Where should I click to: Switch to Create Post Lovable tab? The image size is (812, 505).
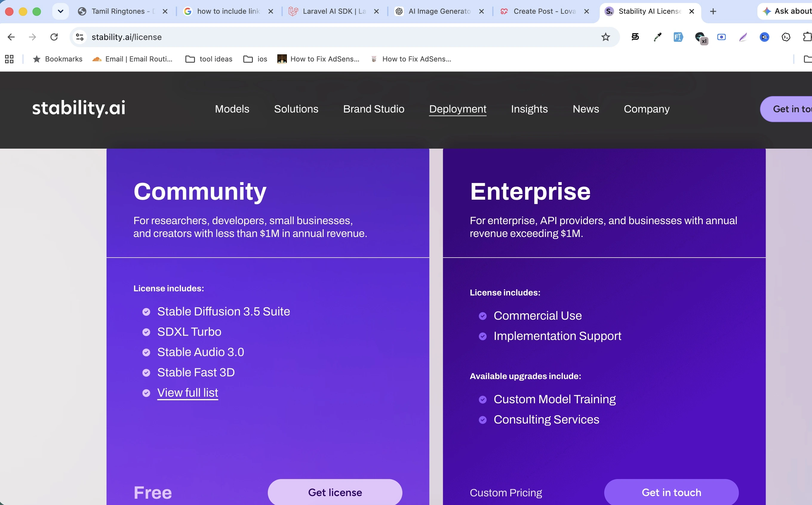(545, 11)
